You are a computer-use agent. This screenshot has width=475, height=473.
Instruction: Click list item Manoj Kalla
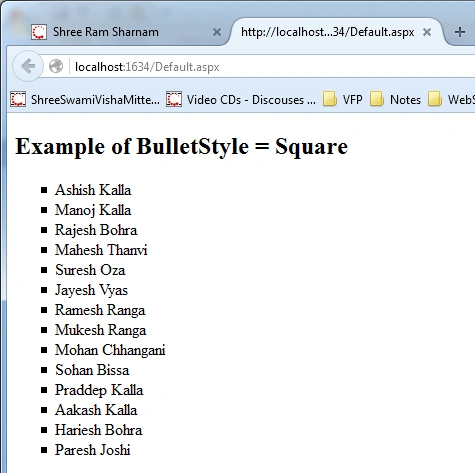pos(93,210)
